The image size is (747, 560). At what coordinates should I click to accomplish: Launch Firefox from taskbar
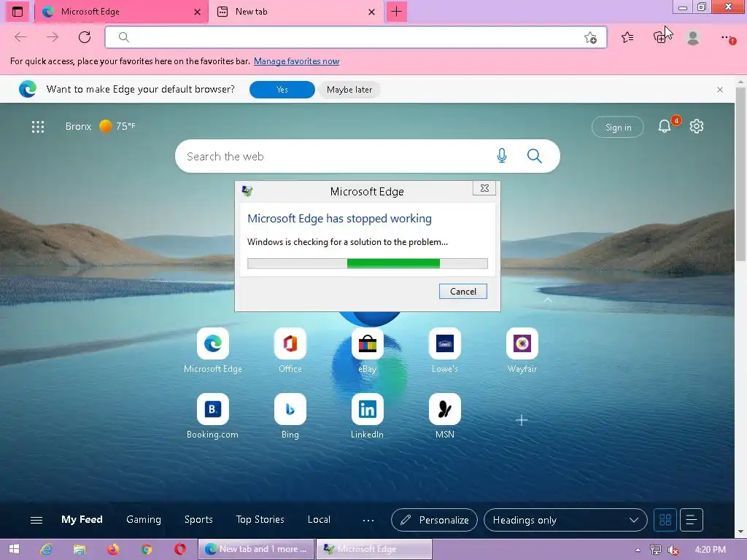click(x=113, y=550)
